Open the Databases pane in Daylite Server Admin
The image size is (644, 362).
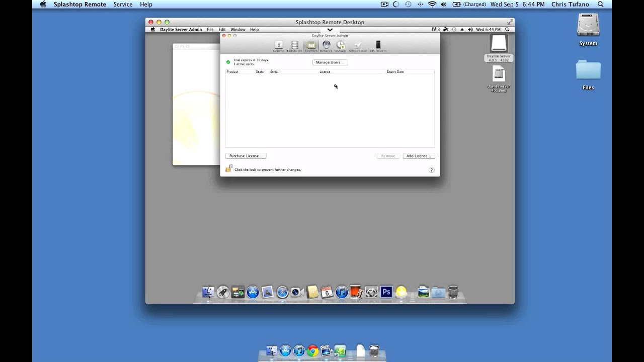pos(295,46)
